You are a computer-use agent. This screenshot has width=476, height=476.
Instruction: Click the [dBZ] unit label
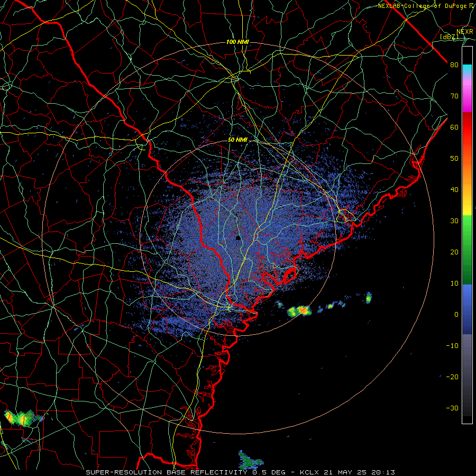[x=449, y=37]
